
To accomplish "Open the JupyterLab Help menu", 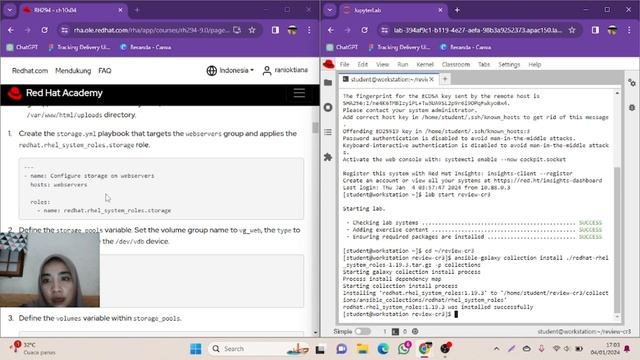I will click(535, 64).
